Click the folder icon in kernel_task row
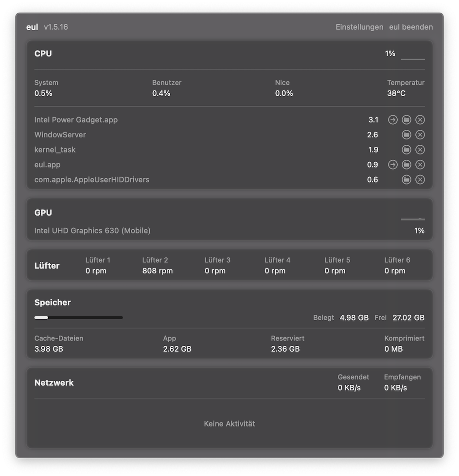The height and width of the screenshot is (476, 459). click(x=406, y=150)
